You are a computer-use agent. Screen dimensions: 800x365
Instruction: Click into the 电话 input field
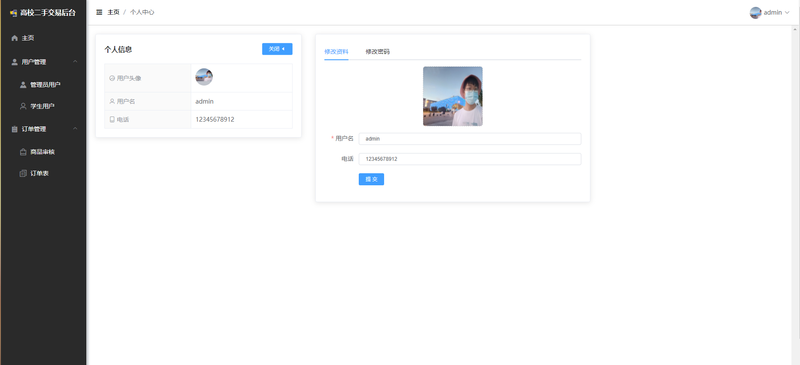pyautogui.click(x=470, y=159)
